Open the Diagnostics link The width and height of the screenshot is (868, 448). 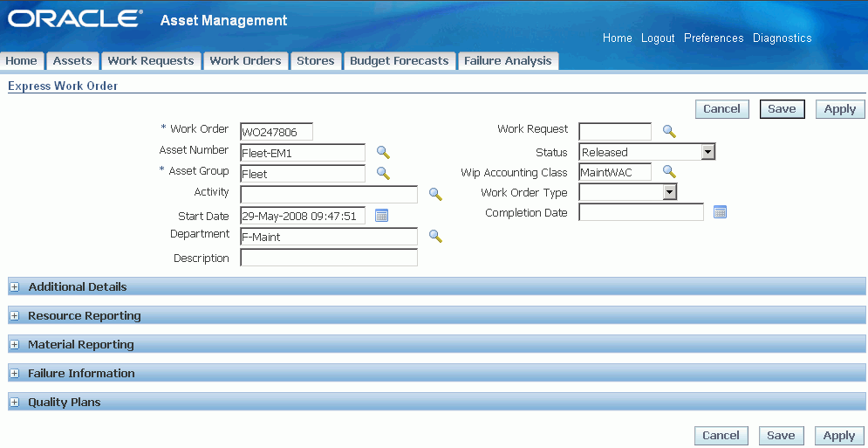coord(783,38)
